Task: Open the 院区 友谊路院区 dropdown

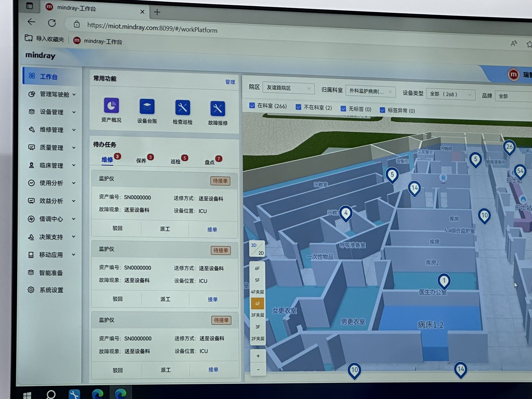Action: (x=288, y=88)
